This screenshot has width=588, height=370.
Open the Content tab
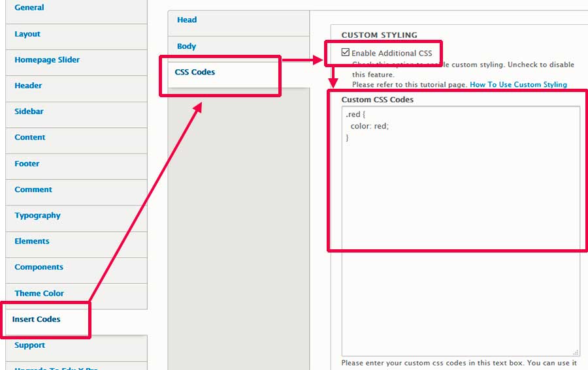coord(30,138)
